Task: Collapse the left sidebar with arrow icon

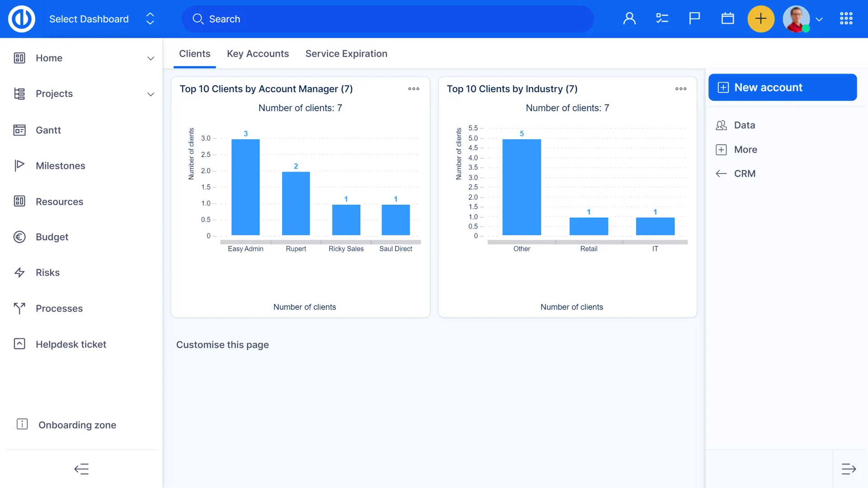Action: click(81, 469)
